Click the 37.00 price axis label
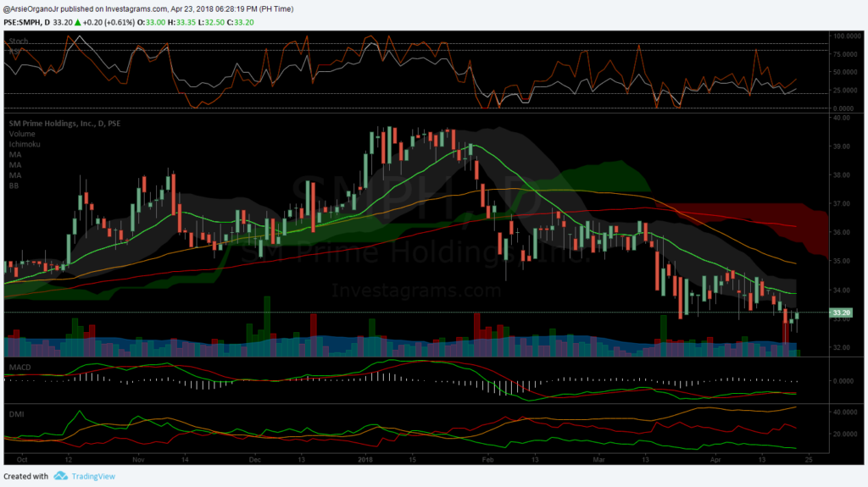 tap(842, 204)
